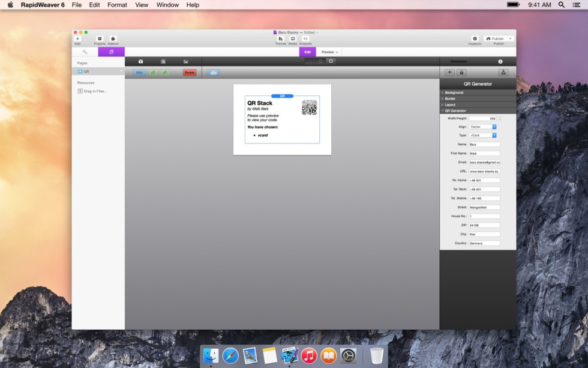
Task: Click the Tel. Home input field
Action: click(484, 180)
